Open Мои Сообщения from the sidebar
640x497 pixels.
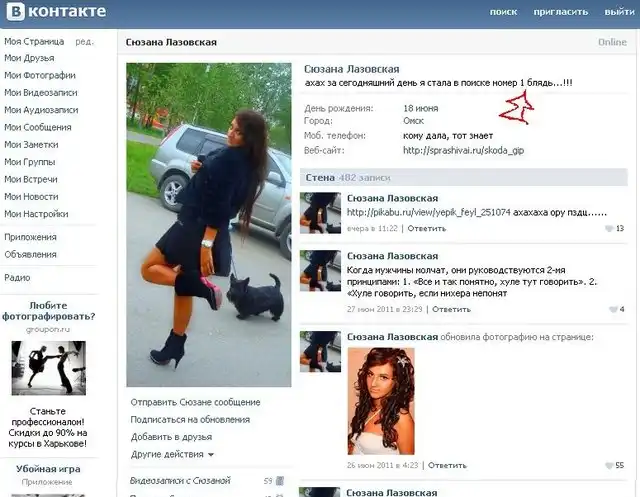pos(37,127)
